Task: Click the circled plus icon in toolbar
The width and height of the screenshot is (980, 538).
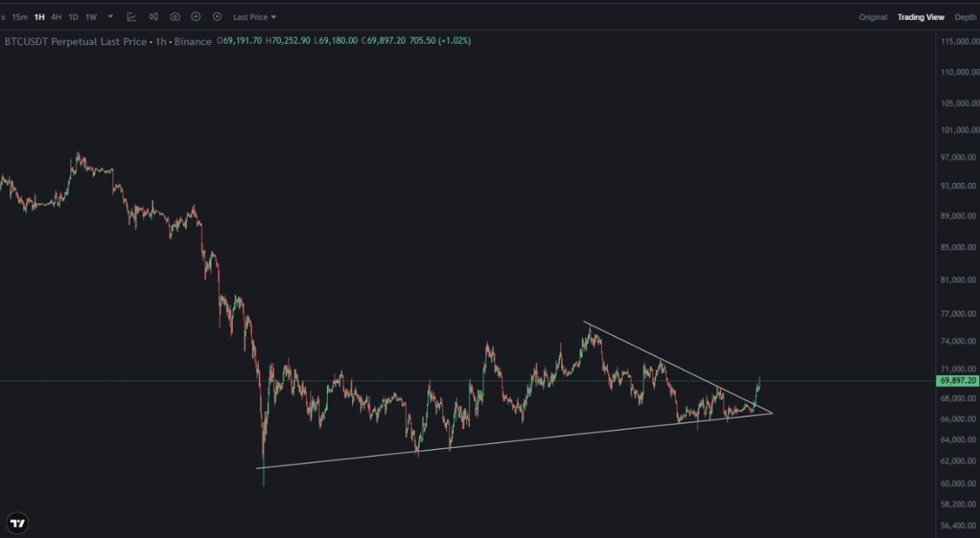Action: coord(196,17)
